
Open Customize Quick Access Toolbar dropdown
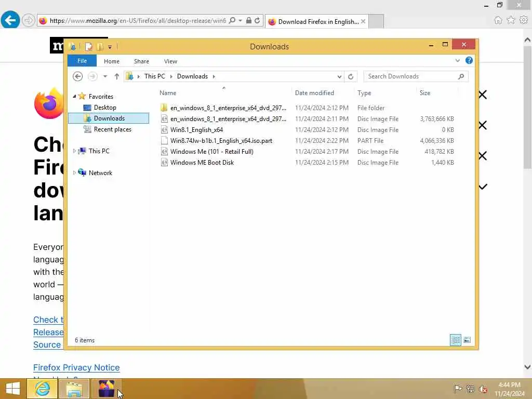110,47
